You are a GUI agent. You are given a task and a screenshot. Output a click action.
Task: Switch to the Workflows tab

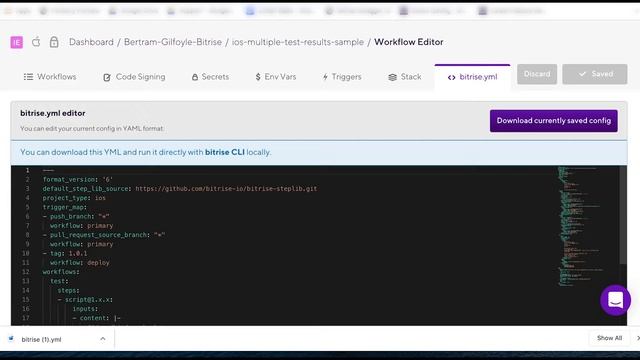point(50,77)
